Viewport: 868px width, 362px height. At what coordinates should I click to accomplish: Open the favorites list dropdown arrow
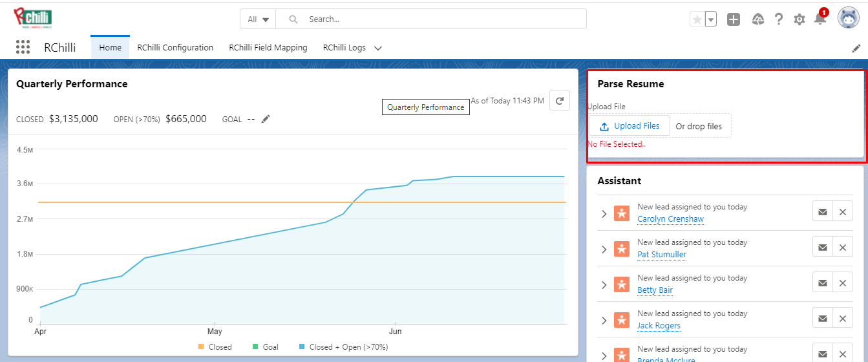(711, 19)
